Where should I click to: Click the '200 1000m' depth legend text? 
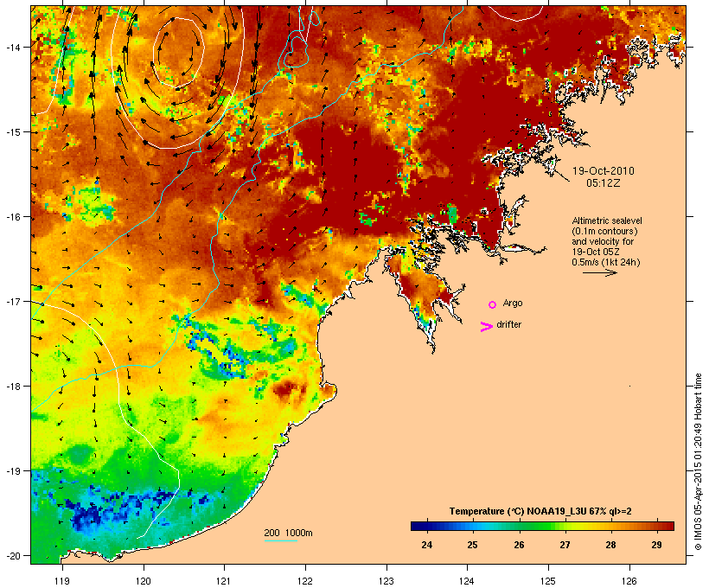point(288,533)
